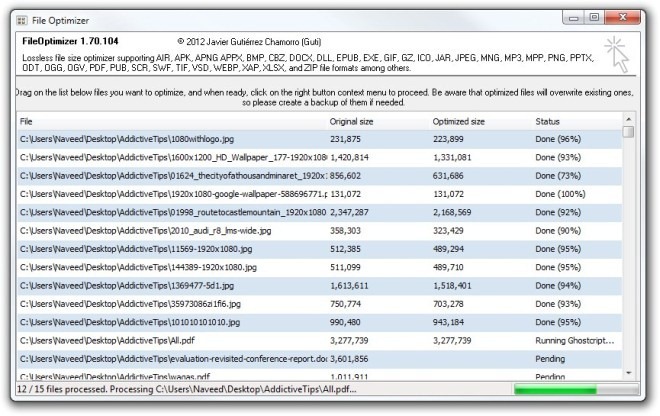Click optimized size value 489,294
Image resolution: width=660 pixels, height=416 pixels.
448,249
